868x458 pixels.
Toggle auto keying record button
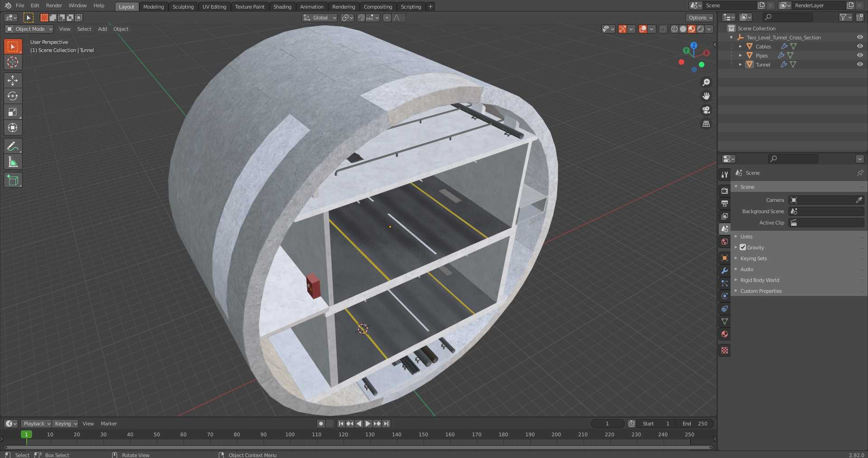click(321, 424)
